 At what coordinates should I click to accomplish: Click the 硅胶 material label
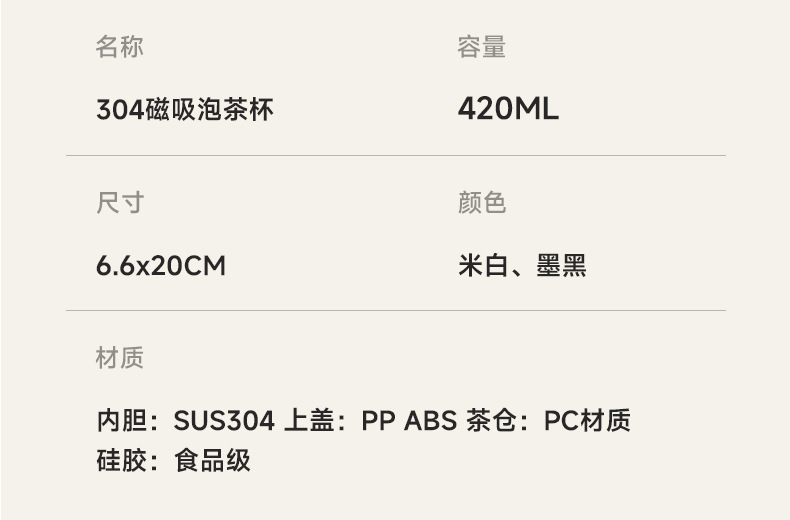click(120, 460)
